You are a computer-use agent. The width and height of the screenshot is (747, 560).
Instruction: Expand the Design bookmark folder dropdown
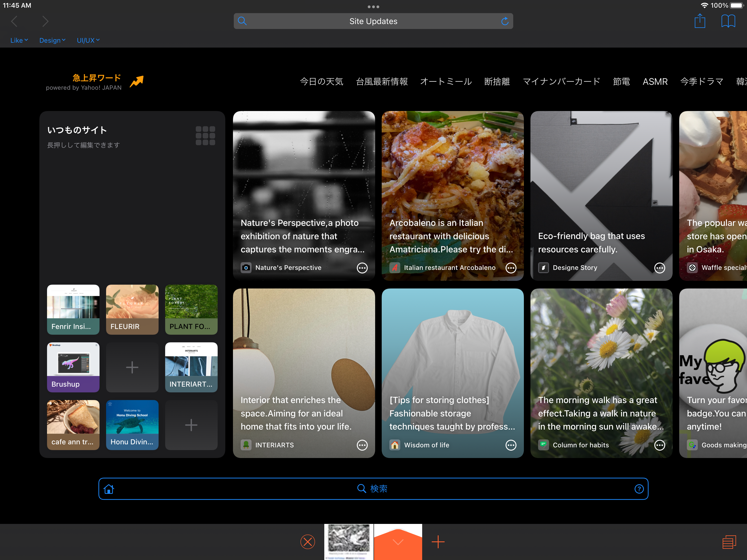click(52, 40)
